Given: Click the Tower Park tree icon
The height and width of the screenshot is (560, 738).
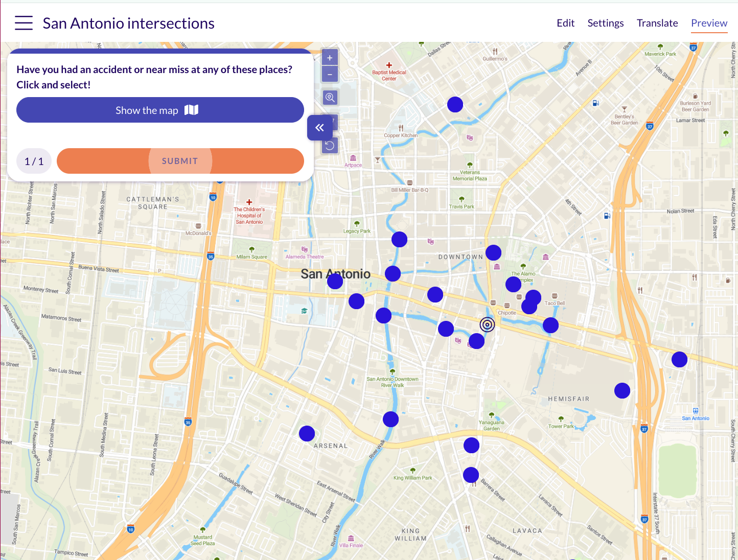Looking at the screenshot, I should coord(561,419).
